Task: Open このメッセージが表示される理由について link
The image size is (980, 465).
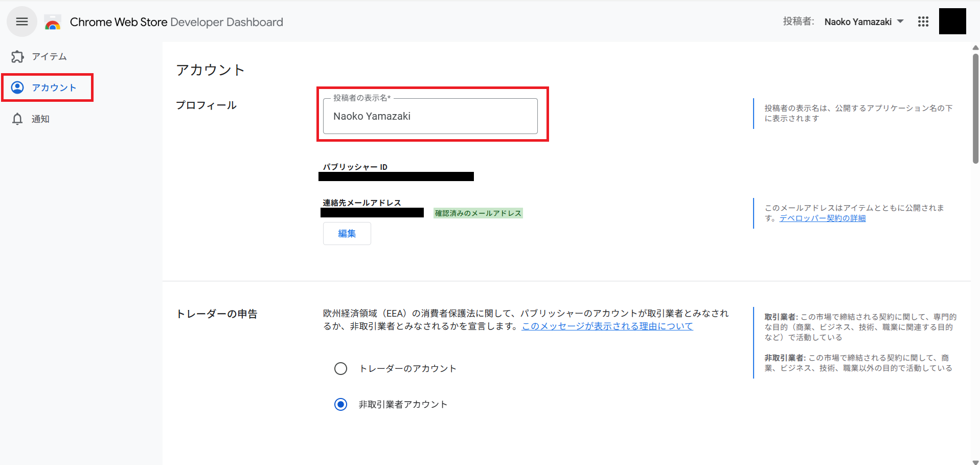Action: coord(607,326)
